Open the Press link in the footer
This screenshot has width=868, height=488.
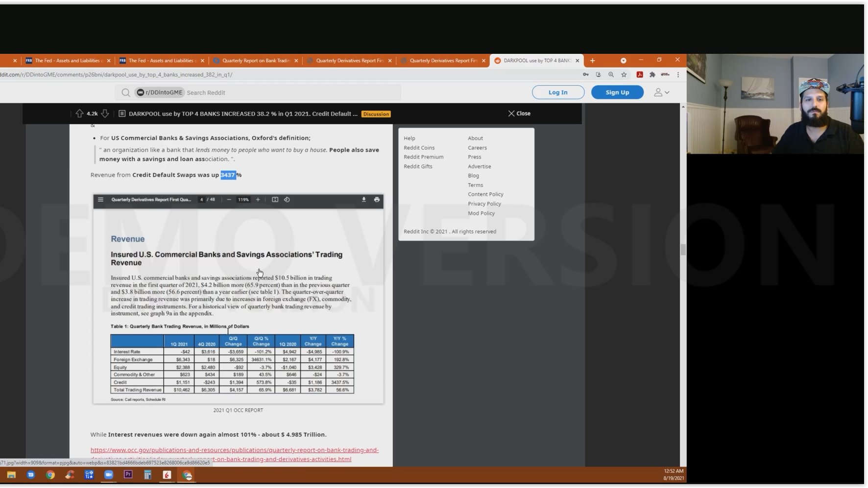click(x=474, y=157)
